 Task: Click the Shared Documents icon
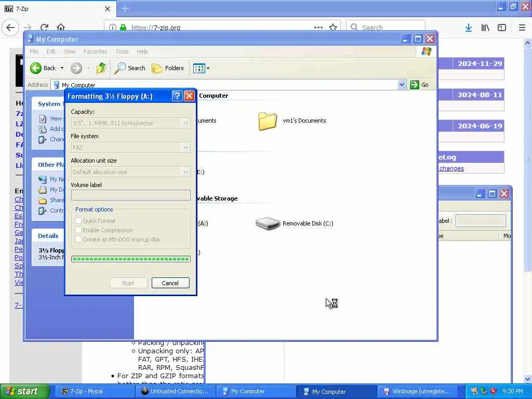click(43, 200)
